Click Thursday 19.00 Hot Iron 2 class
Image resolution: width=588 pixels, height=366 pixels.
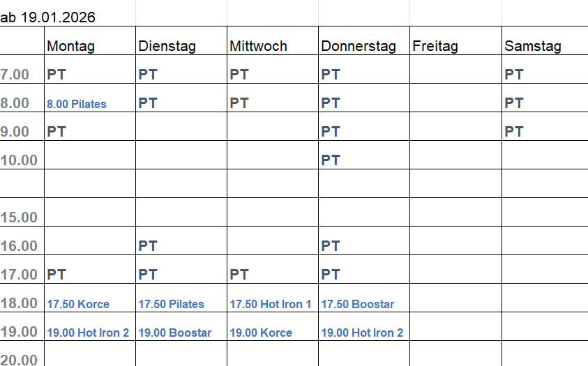point(362,333)
